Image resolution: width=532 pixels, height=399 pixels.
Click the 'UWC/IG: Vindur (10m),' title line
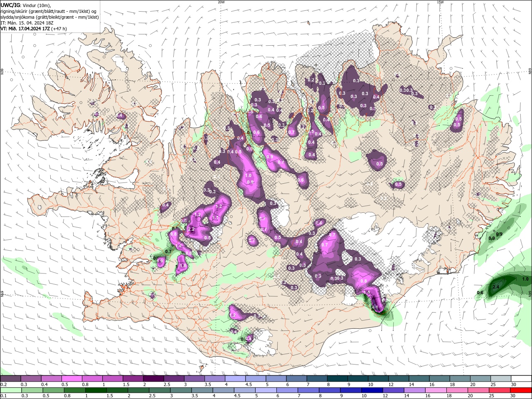coord(25,5)
